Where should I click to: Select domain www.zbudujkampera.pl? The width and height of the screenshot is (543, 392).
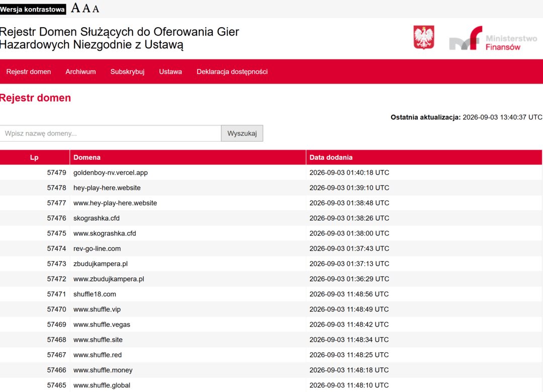pos(109,279)
